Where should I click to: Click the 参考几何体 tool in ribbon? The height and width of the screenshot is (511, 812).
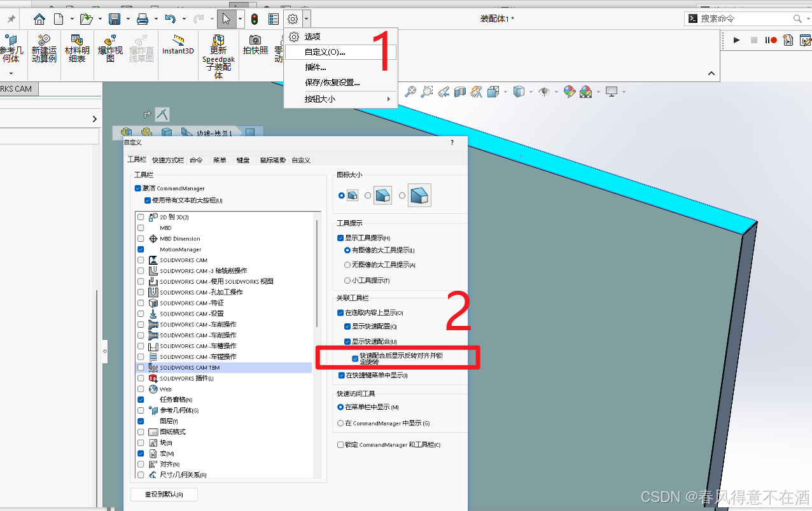pyautogui.click(x=11, y=49)
